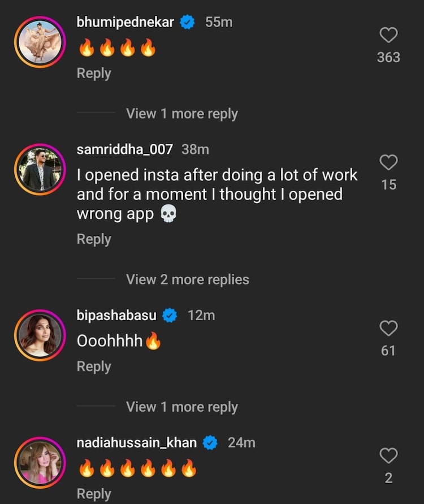Like nadiahussain_khan's comment with the heart
The image size is (424, 504).
click(x=388, y=455)
